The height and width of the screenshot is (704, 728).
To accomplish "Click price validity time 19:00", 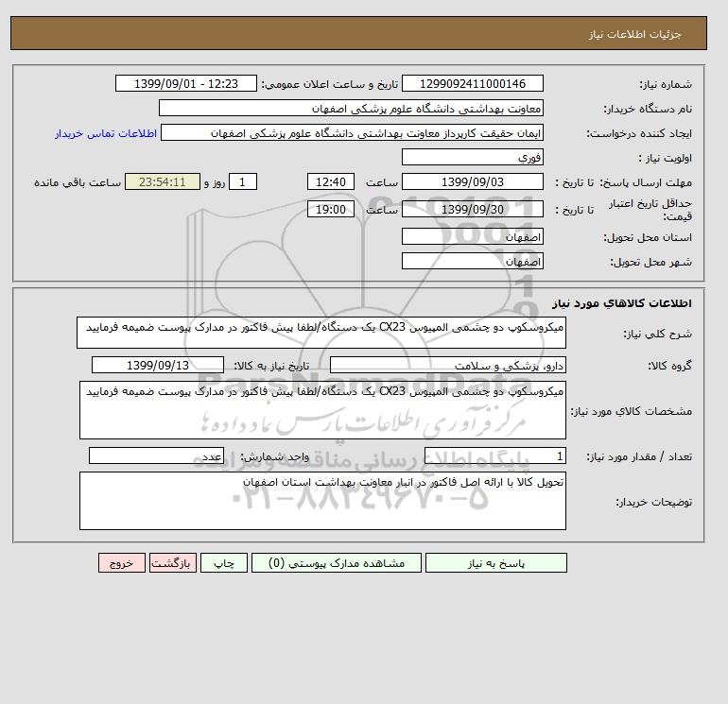I will click(x=331, y=209).
